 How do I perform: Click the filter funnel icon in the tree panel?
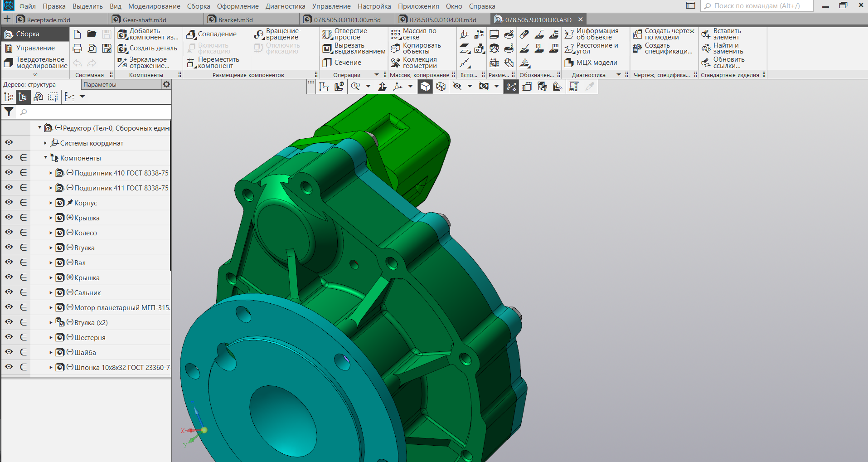[x=9, y=112]
